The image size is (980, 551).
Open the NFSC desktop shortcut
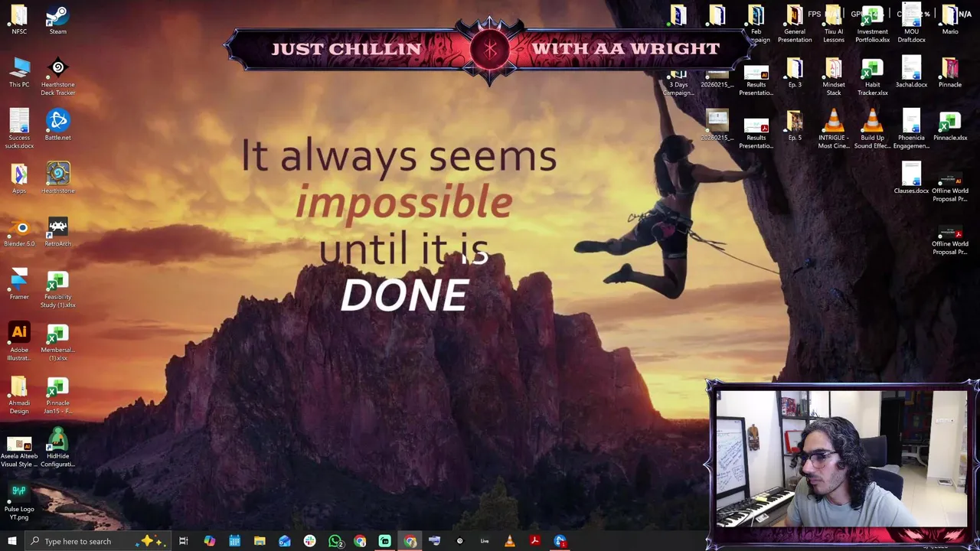click(x=19, y=20)
